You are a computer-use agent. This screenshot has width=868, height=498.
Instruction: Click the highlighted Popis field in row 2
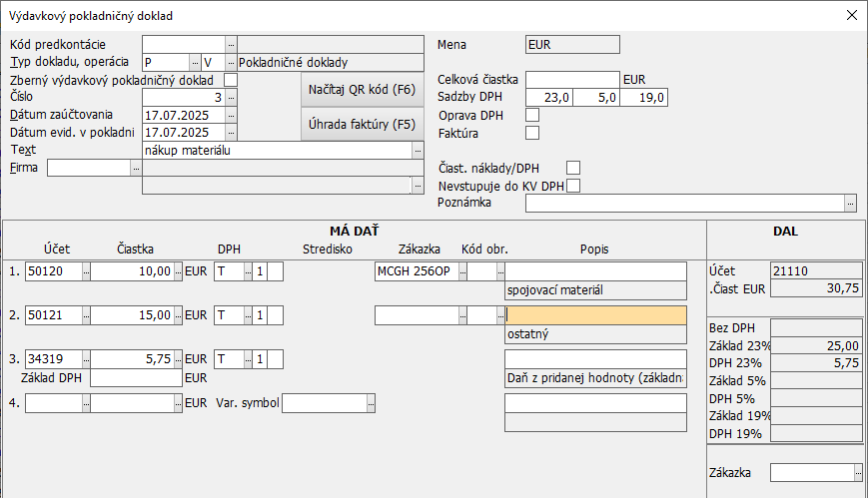(596, 315)
